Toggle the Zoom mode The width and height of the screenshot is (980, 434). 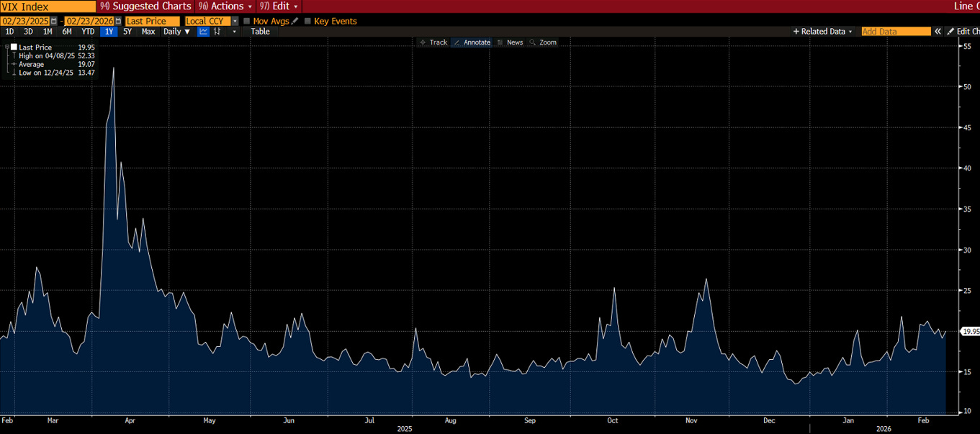pos(543,42)
